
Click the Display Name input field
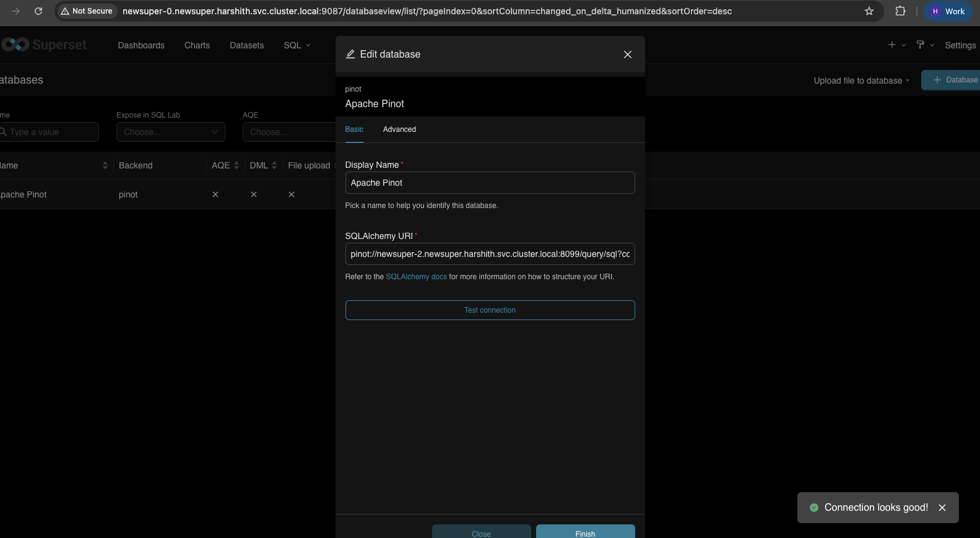[490, 183]
